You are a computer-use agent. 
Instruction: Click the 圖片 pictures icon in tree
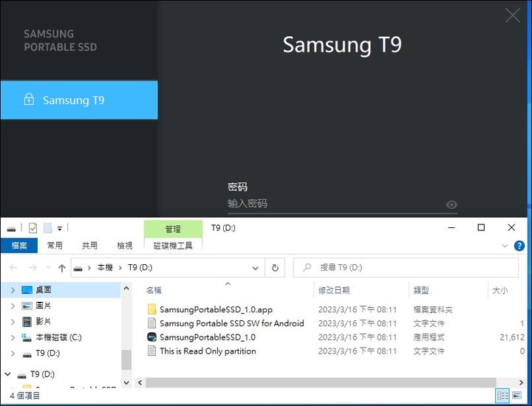(27, 306)
